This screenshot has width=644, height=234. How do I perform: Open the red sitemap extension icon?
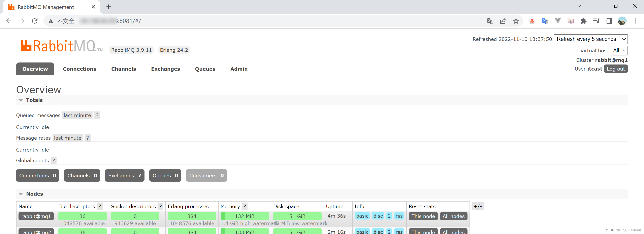click(x=532, y=21)
